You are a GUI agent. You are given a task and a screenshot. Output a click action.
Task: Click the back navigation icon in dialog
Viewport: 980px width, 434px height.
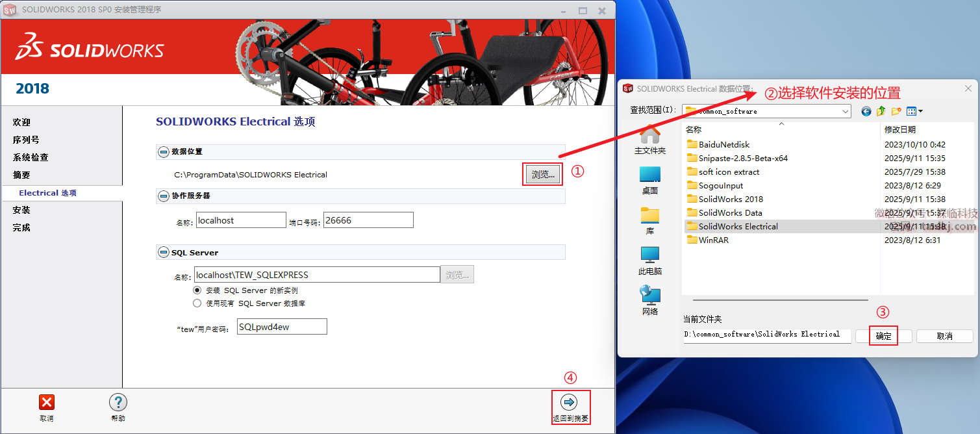(x=866, y=111)
